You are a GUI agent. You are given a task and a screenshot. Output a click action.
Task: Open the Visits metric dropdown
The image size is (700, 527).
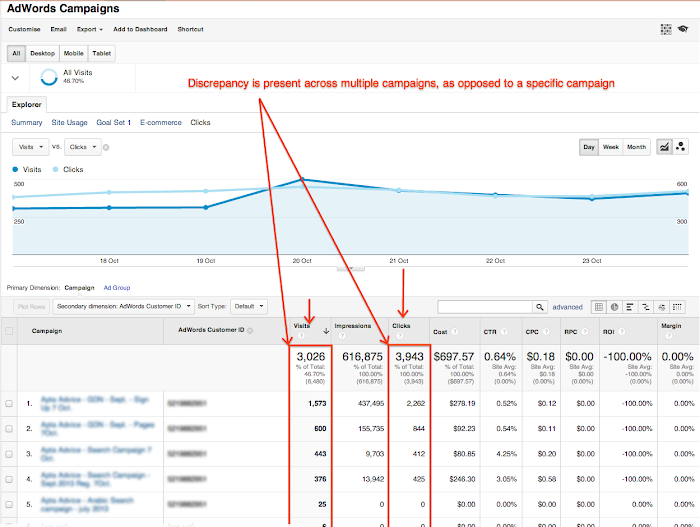pos(29,147)
